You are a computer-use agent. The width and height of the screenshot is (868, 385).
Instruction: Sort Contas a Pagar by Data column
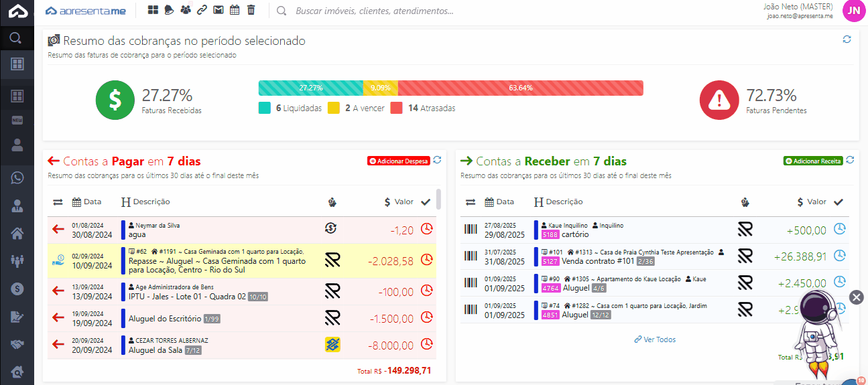pyautogui.click(x=86, y=202)
